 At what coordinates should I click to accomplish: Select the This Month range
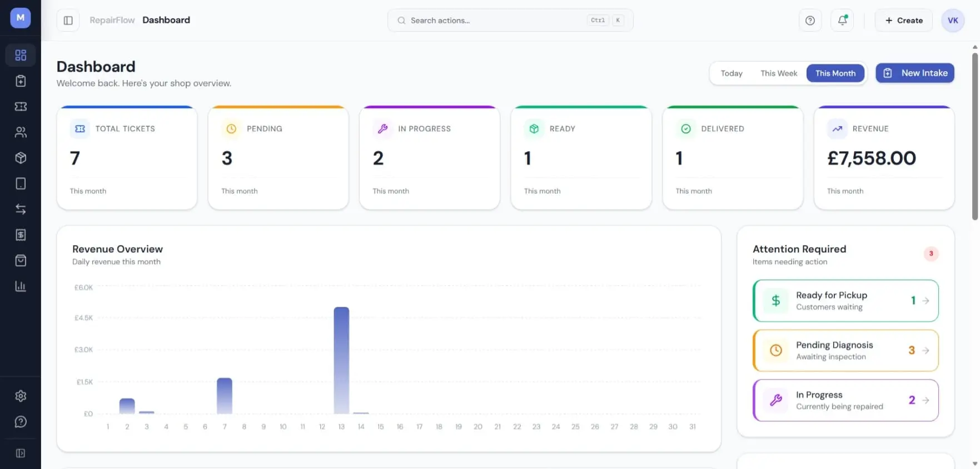point(835,73)
